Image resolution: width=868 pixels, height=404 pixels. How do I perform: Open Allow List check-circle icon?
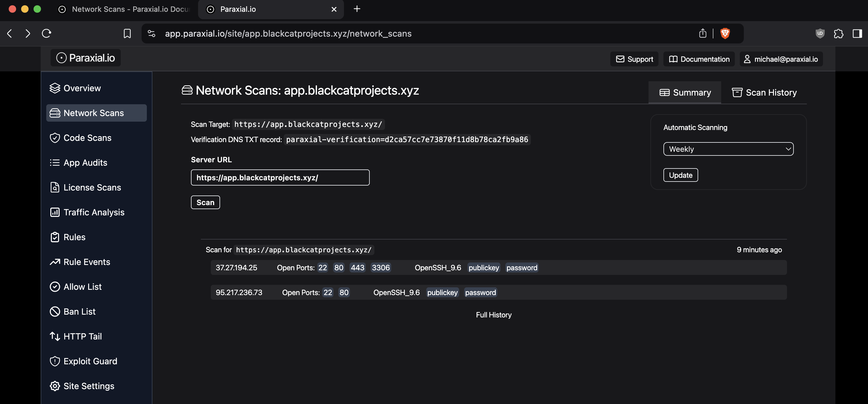click(x=55, y=287)
